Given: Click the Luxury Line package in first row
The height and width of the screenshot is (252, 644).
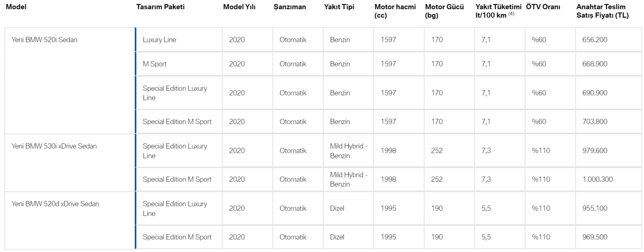Looking at the screenshot, I should (x=159, y=40).
